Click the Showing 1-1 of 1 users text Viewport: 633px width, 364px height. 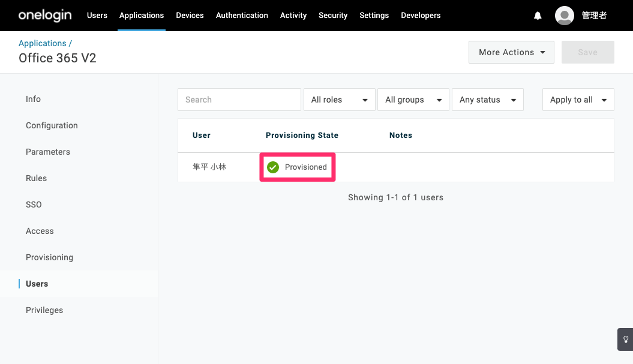click(395, 197)
